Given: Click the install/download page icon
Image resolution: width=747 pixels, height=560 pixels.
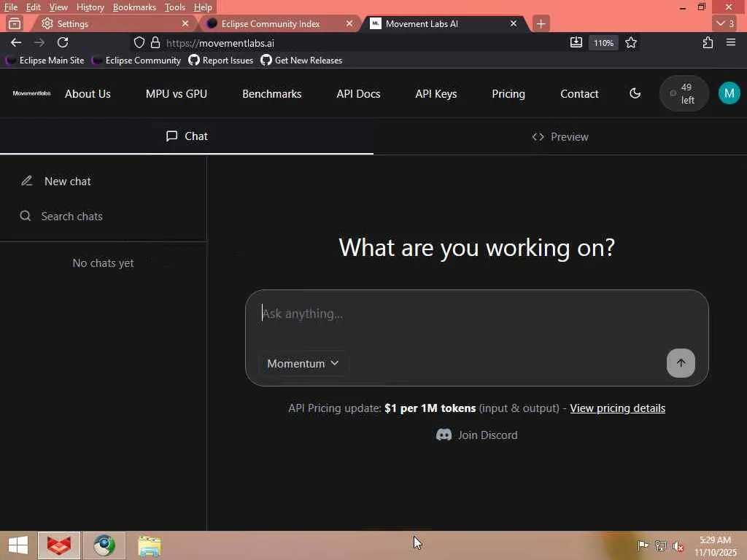Looking at the screenshot, I should 576,42.
